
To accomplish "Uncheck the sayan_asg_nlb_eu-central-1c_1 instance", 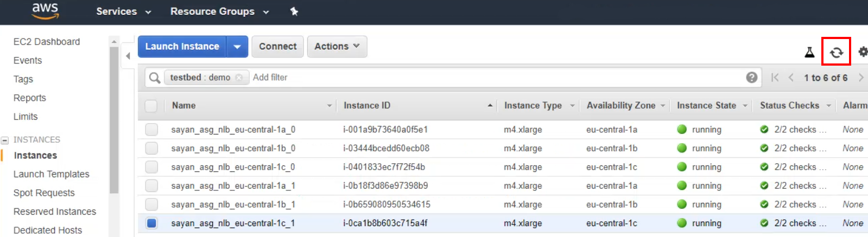I will [151, 223].
